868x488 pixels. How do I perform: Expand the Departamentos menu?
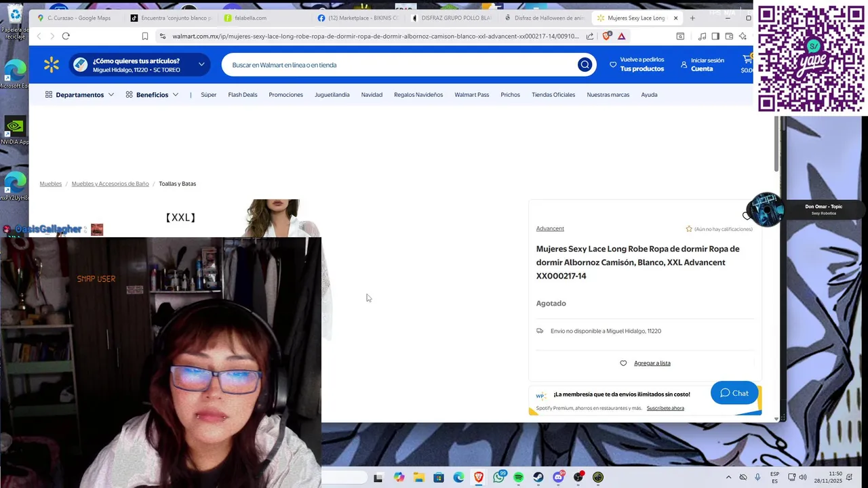click(x=79, y=95)
